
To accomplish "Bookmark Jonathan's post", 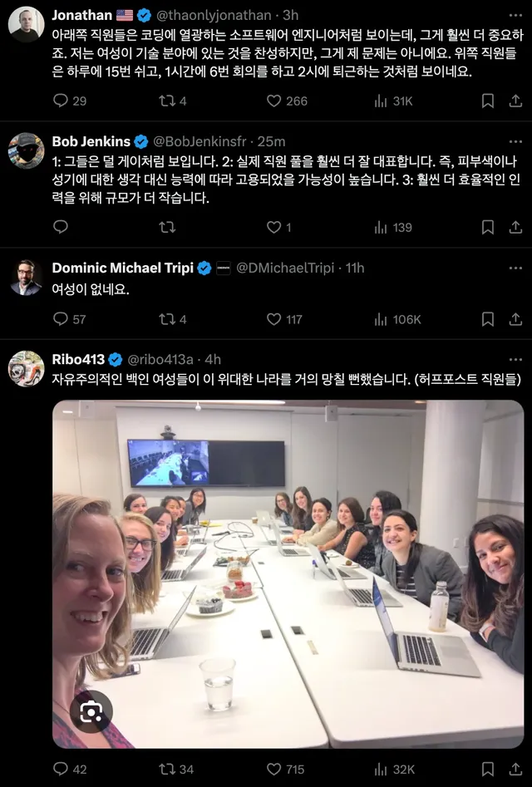I will tap(488, 101).
